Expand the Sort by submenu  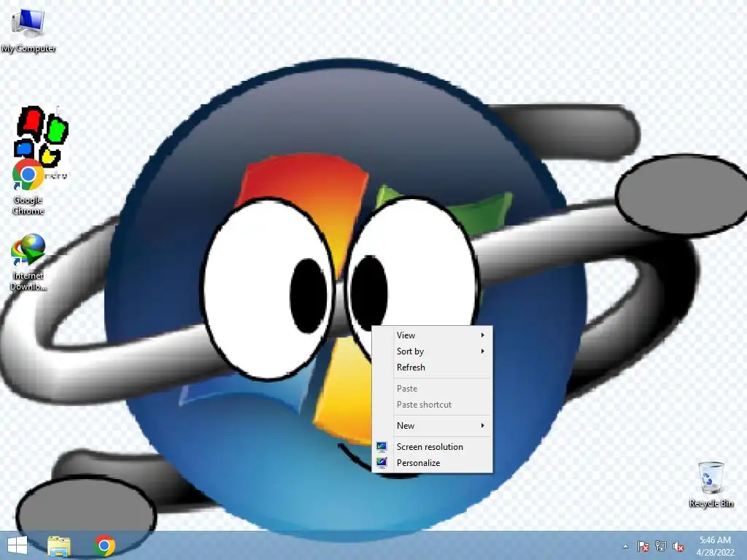coord(432,351)
